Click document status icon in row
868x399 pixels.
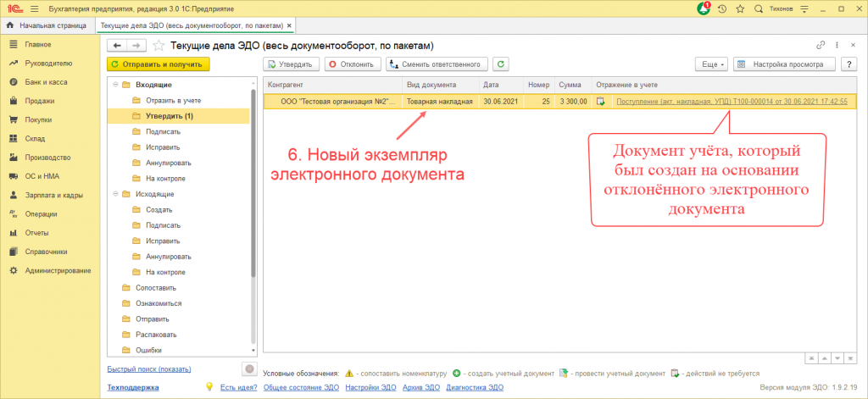[601, 102]
